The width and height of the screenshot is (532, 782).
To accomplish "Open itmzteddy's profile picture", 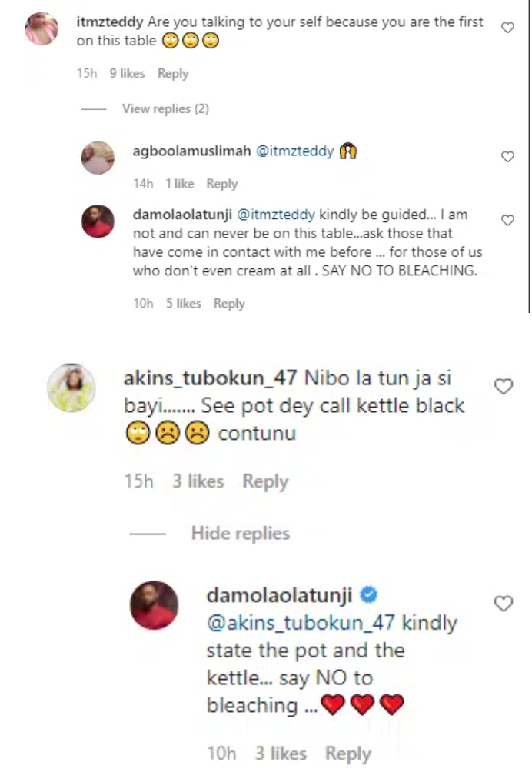I will tap(42, 28).
